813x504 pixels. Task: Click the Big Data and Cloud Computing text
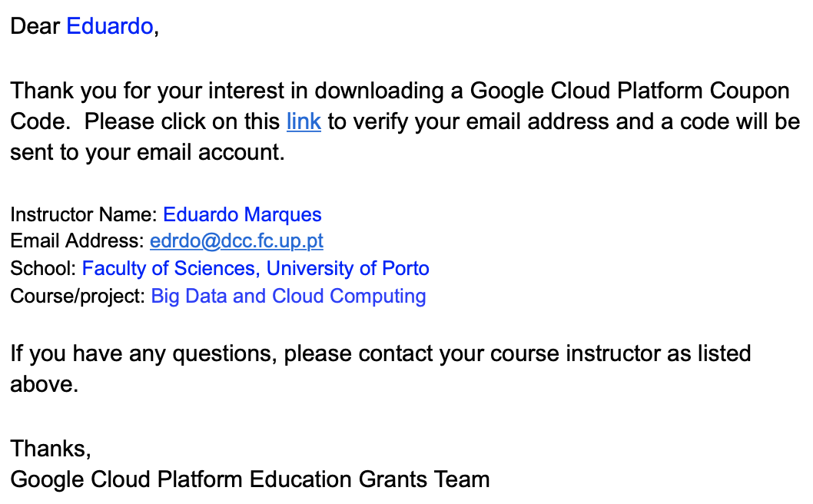288,296
